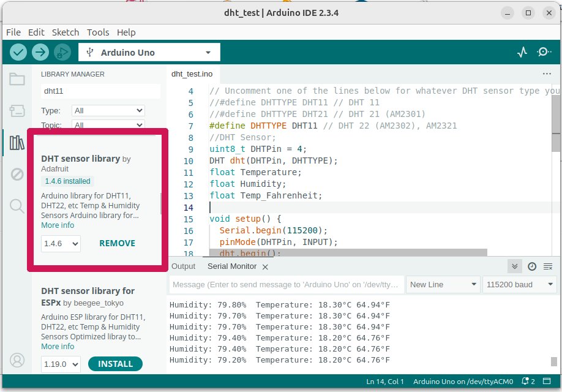Switch to the Serial Monitor tab
Image resolution: width=562 pixels, height=392 pixels.
232,266
